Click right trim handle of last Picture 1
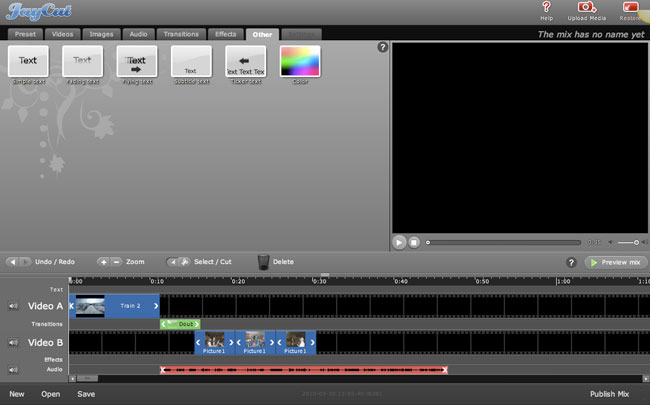The image size is (650, 405). [313, 343]
